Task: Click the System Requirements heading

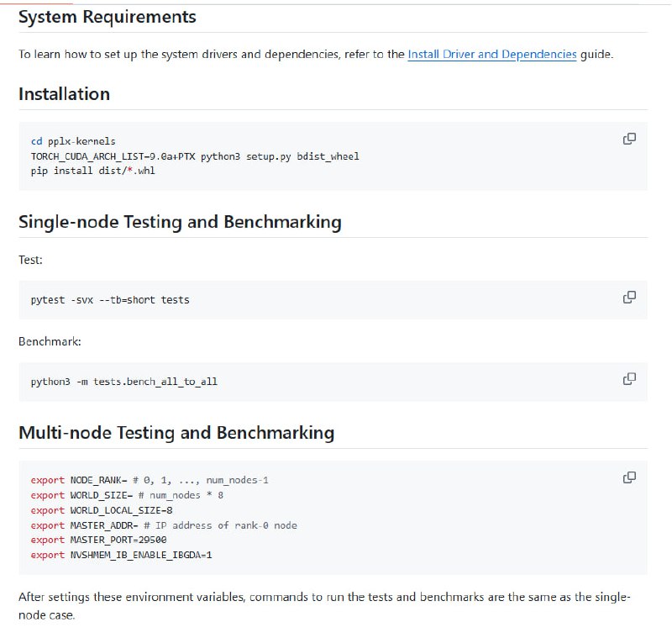Action: point(108,17)
